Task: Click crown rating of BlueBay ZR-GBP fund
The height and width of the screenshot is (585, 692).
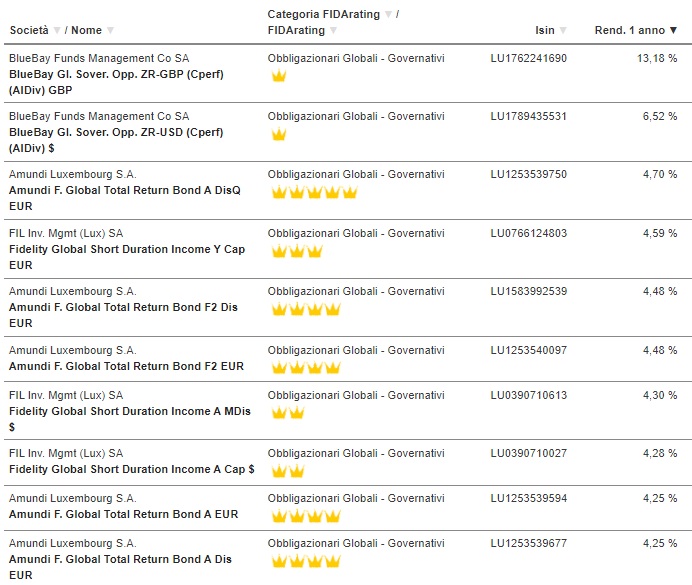Action: (279, 75)
